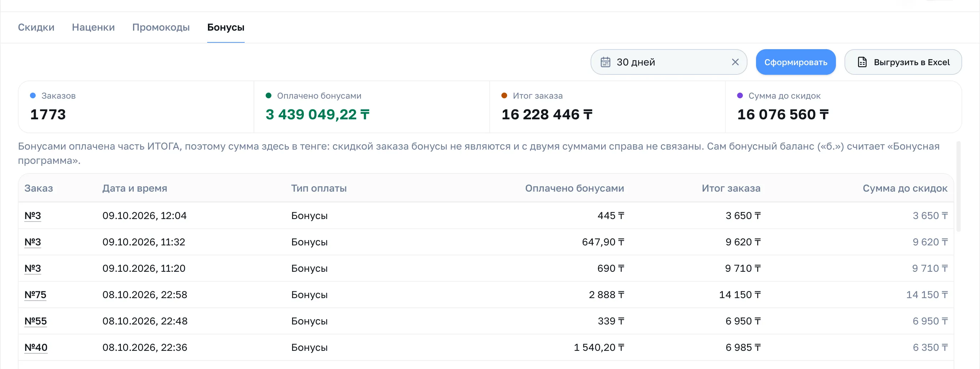
Task: Click the 6 350 ₸ pre-discount sum cell
Action: [x=930, y=347]
